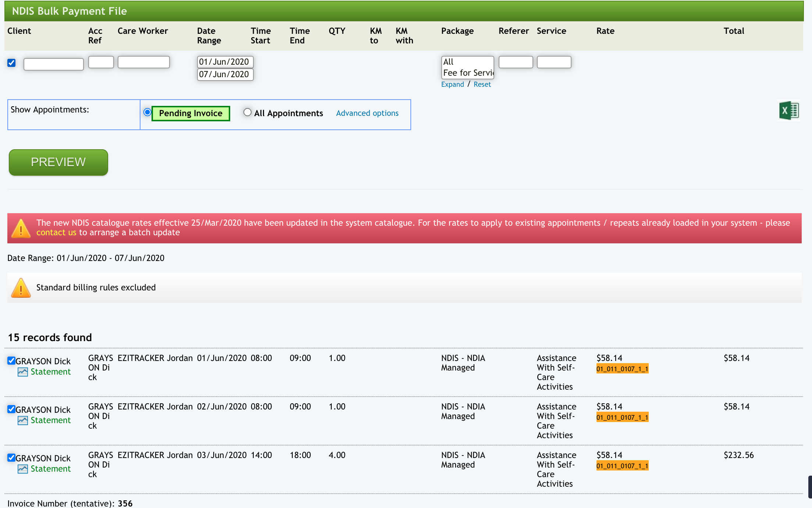Click the Reset link under Package

(482, 84)
